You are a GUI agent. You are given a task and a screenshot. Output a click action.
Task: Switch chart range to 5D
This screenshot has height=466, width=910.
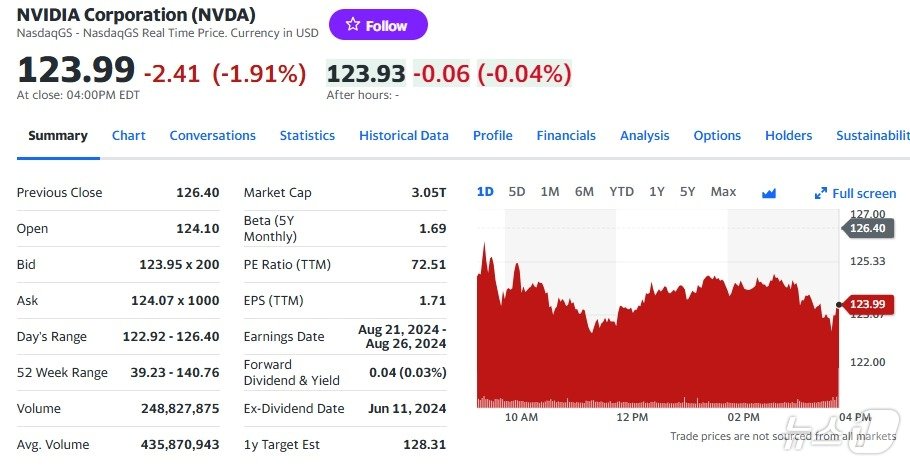click(517, 192)
